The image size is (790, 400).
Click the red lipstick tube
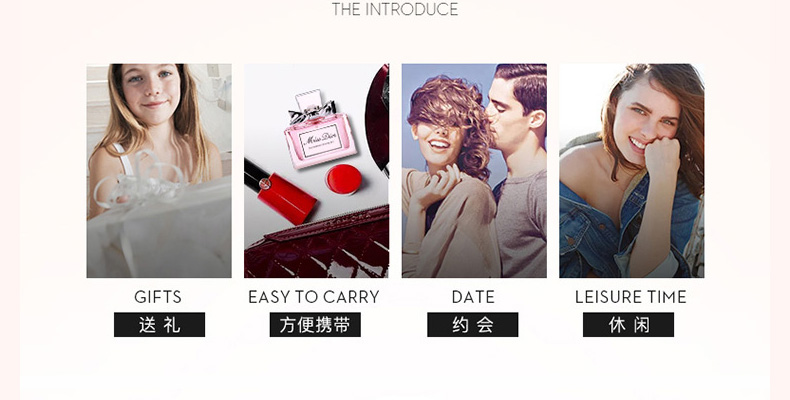[x=280, y=191]
